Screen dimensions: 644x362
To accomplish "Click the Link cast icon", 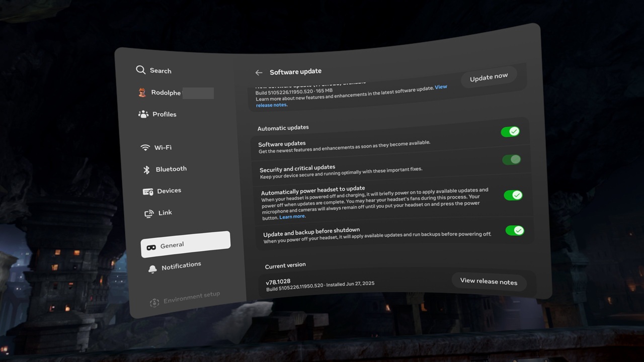I will [x=149, y=214].
